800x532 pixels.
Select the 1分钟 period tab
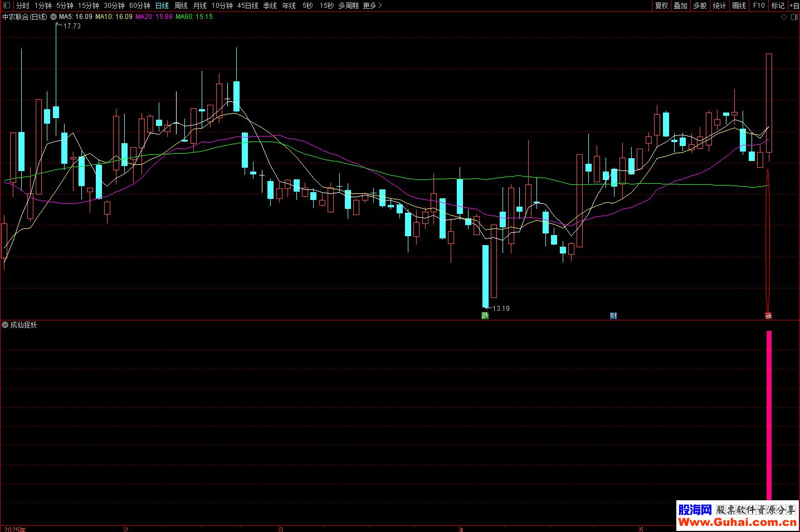(x=43, y=6)
